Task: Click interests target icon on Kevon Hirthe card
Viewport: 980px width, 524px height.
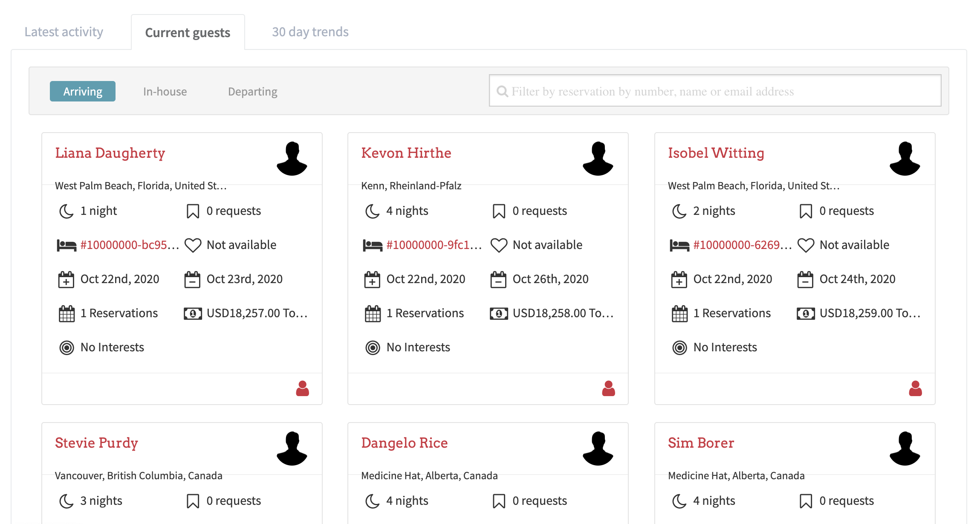Action: [373, 348]
